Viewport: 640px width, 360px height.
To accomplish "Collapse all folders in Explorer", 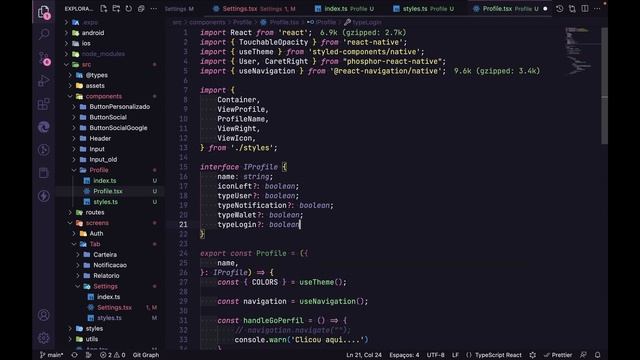I will (141, 9).
